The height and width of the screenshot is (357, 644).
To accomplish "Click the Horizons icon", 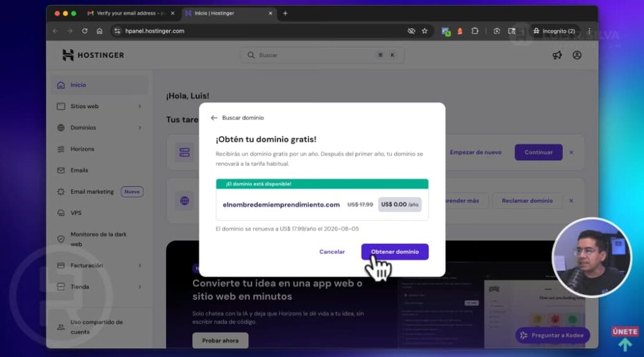I will point(61,149).
